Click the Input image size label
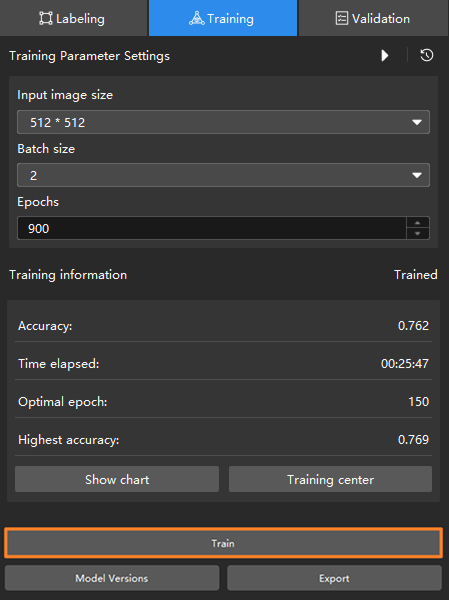Image resolution: width=449 pixels, height=600 pixels. click(65, 95)
